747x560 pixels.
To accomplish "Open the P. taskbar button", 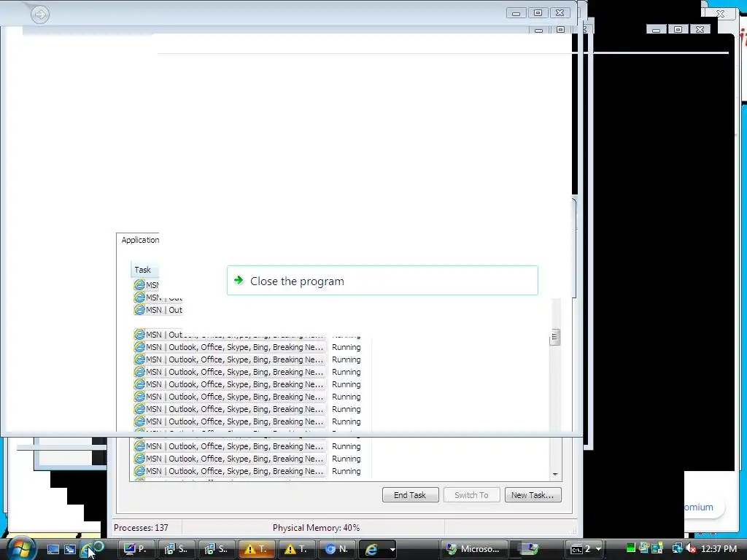I will (x=135, y=549).
